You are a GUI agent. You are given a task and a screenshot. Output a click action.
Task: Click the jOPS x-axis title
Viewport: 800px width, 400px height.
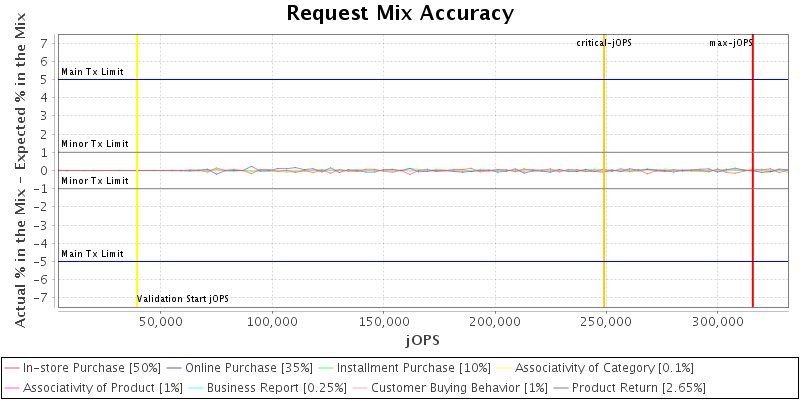click(421, 340)
